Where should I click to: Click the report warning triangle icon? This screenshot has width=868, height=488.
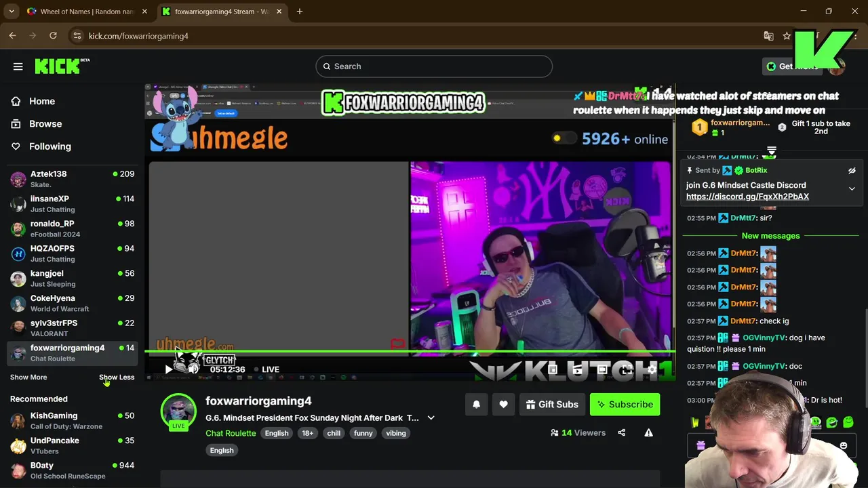click(x=648, y=432)
